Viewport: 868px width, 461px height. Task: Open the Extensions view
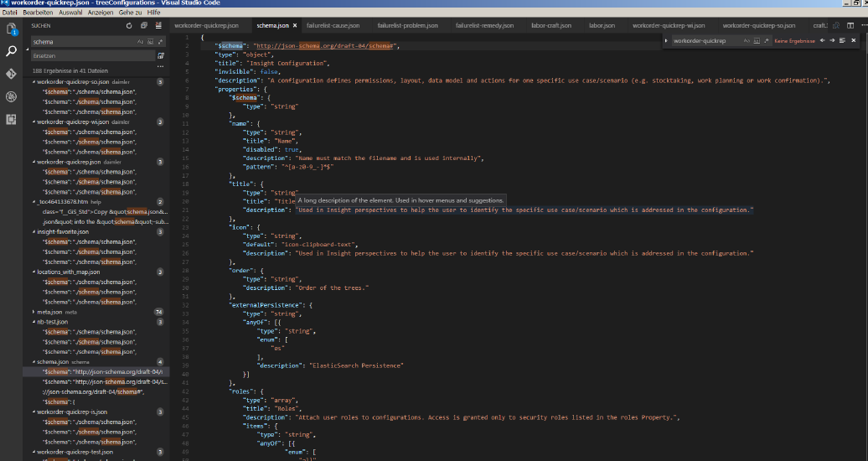[x=12, y=119]
